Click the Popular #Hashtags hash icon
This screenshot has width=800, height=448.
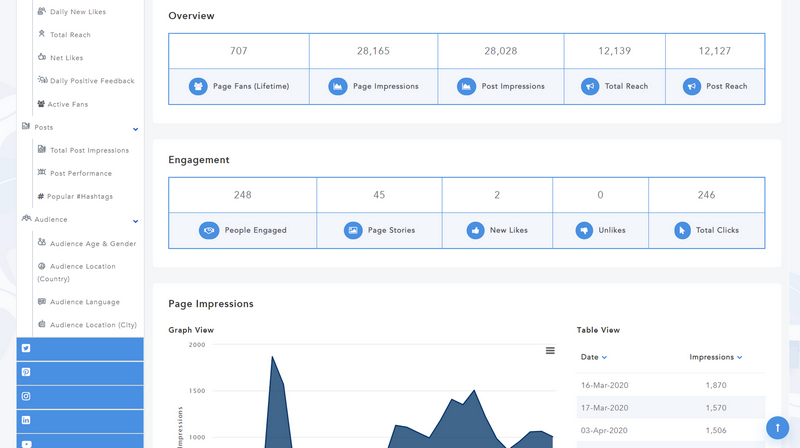[x=41, y=196]
